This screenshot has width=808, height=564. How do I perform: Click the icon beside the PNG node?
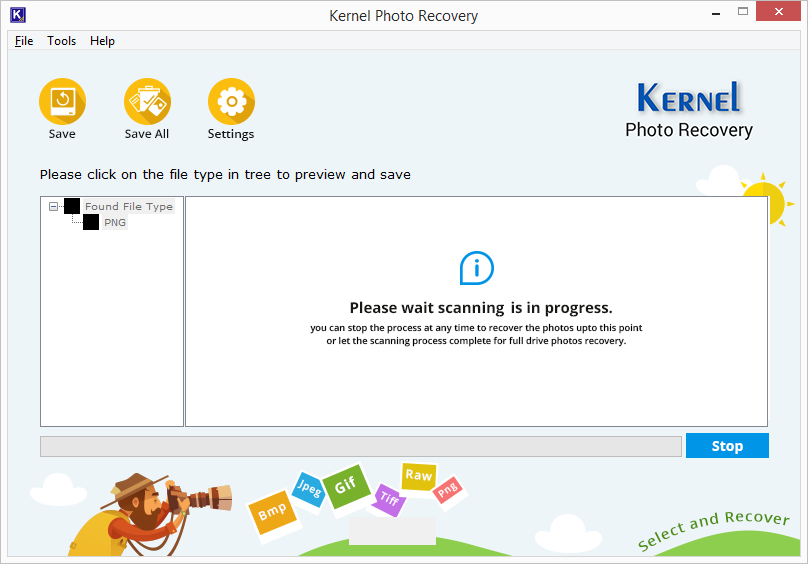[x=91, y=222]
